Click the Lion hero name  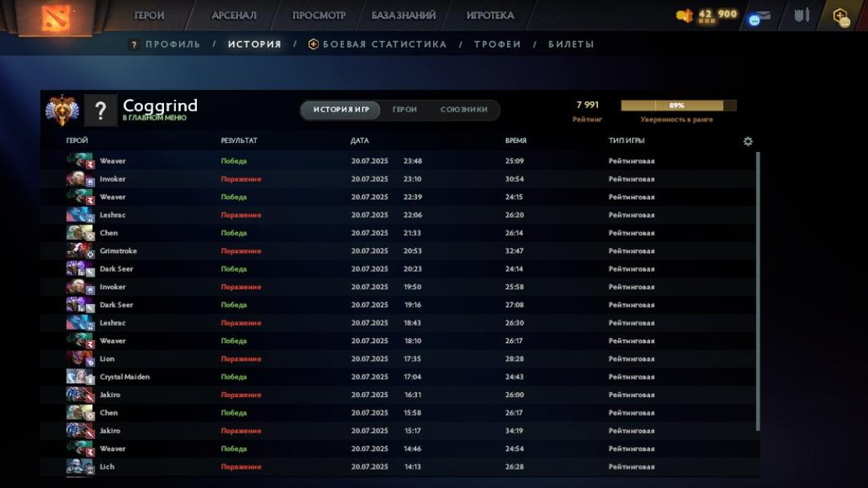[x=107, y=359]
